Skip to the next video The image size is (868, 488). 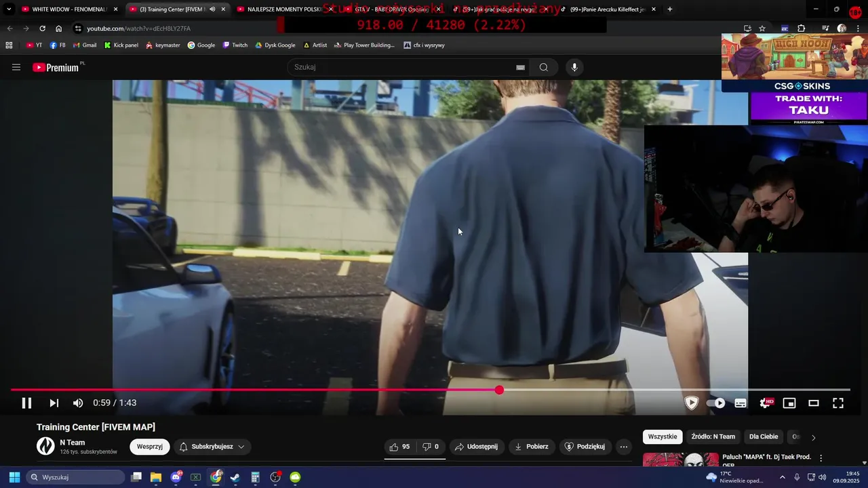click(54, 403)
